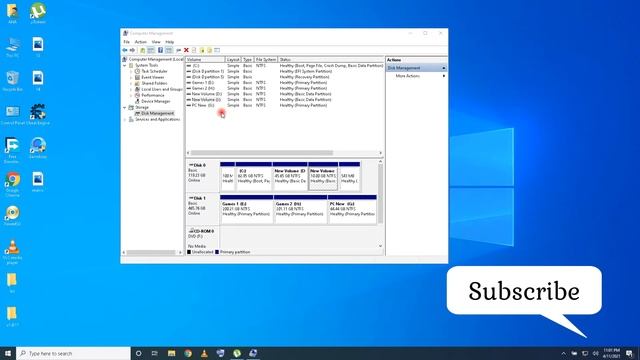Toggle Show/Hide Console Tree toolbar icon
Viewport: 640px width, 360px height.
[151, 50]
